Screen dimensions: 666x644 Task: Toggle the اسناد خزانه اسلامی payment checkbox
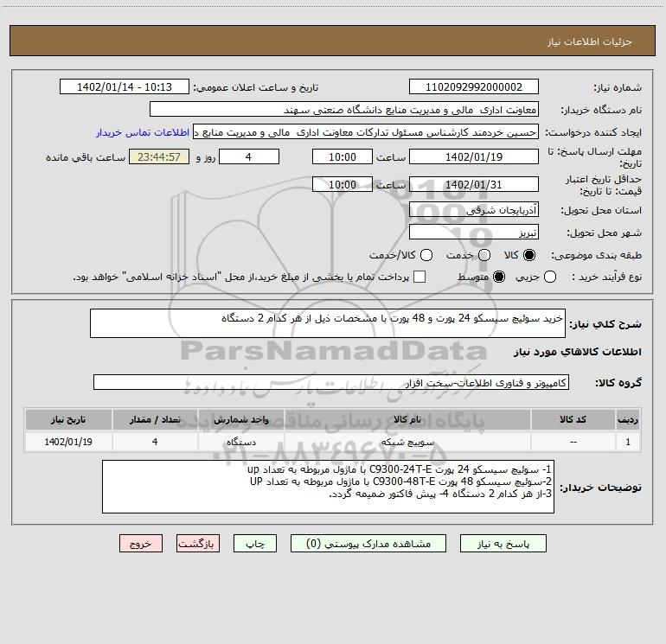pyautogui.click(x=419, y=277)
